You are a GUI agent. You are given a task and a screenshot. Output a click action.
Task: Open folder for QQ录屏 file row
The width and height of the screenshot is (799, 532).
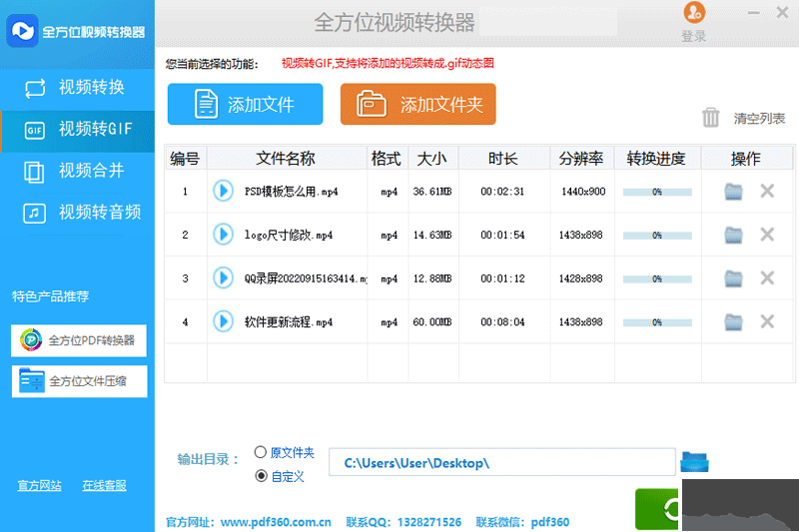(734, 278)
